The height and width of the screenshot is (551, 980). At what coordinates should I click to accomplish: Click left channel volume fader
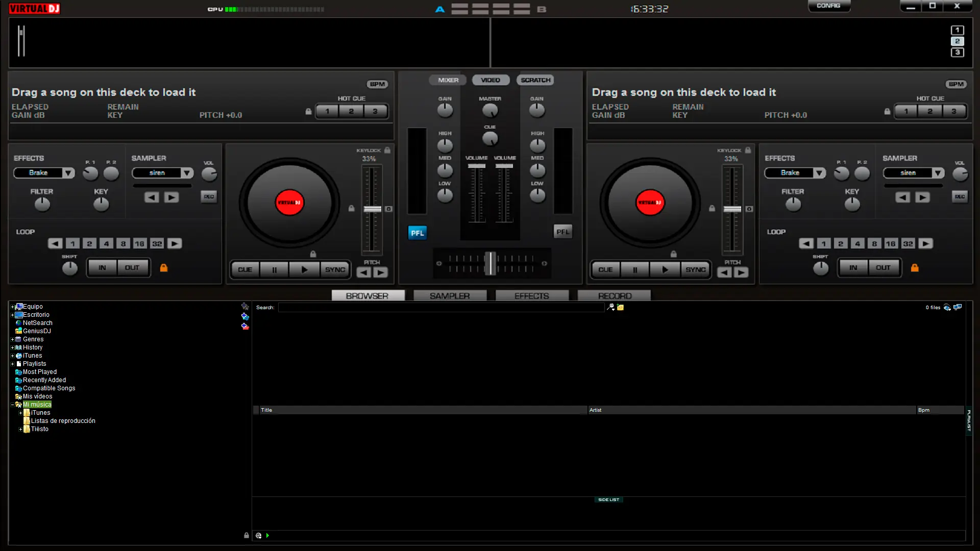[477, 166]
